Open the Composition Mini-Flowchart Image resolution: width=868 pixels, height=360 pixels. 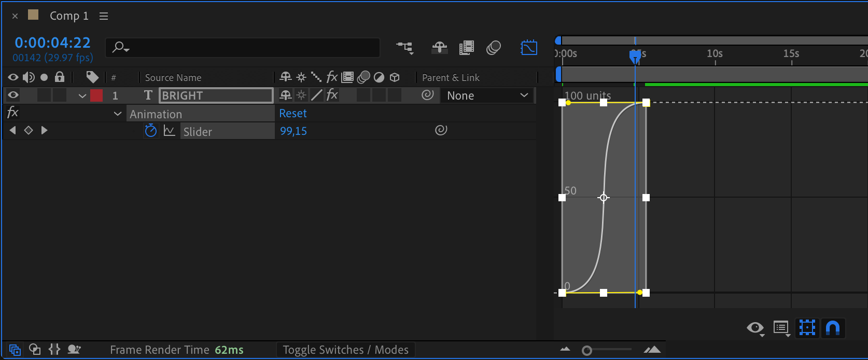pos(404,48)
